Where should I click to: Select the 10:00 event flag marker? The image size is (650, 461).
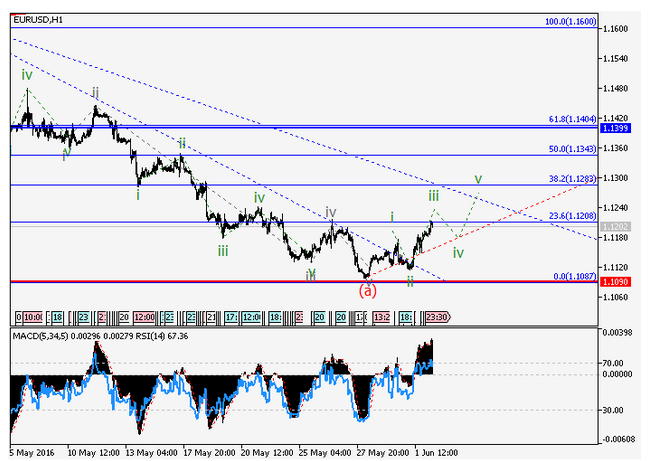tap(31, 316)
